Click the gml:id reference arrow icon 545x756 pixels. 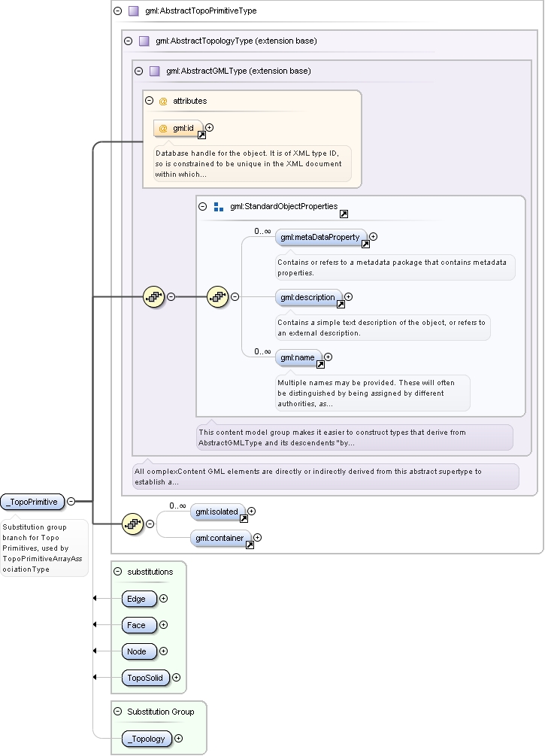[202, 135]
